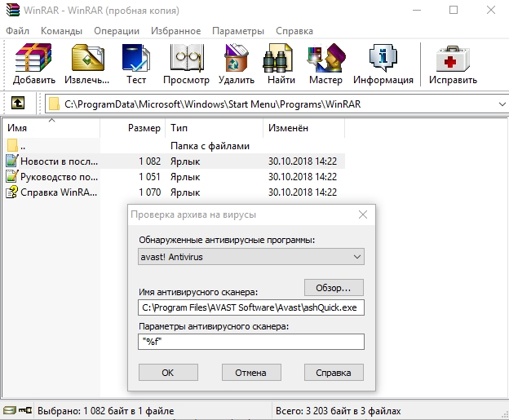The image size is (509, 420).
Task: Click the Обзор... browse button
Action: click(x=334, y=288)
